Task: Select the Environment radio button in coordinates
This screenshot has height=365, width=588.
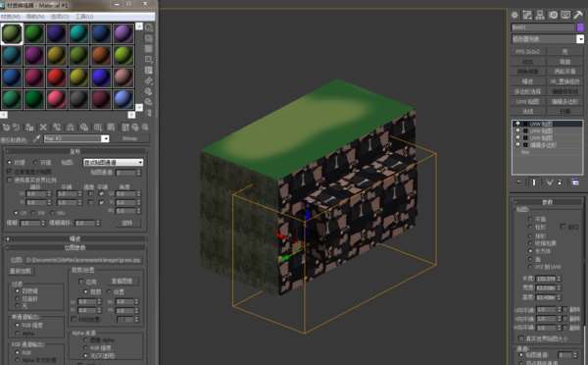Action: coord(35,162)
